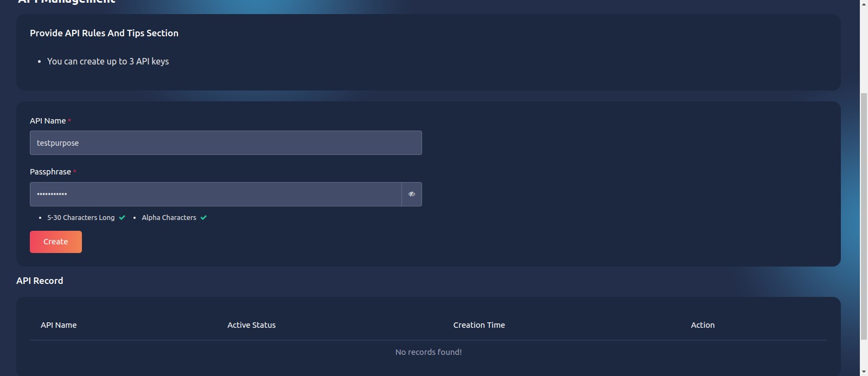Click the Create button
The width and height of the screenshot is (868, 376).
(56, 242)
